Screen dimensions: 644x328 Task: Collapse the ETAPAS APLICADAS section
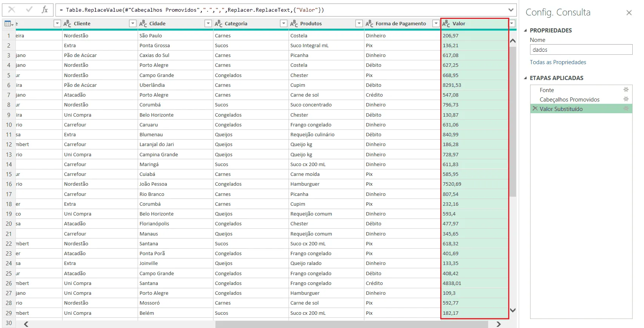(525, 78)
